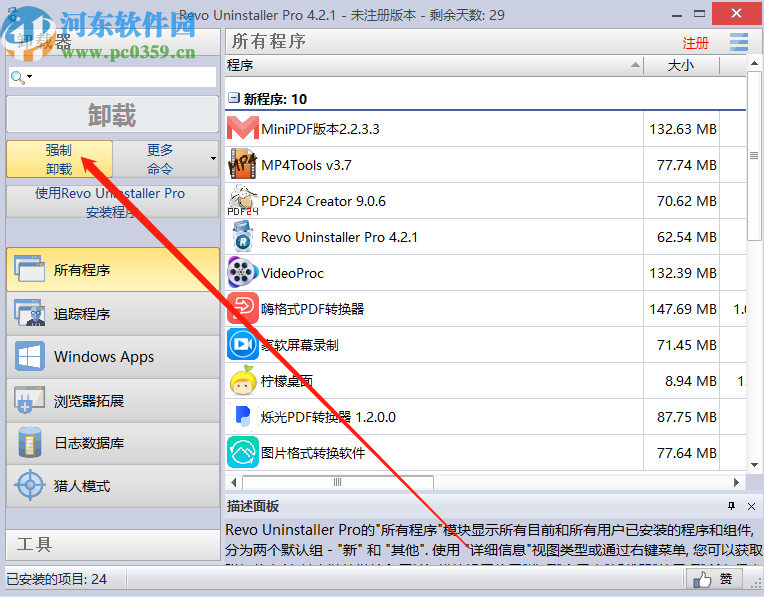Click the horizontal scrollbar thumb

(338, 482)
